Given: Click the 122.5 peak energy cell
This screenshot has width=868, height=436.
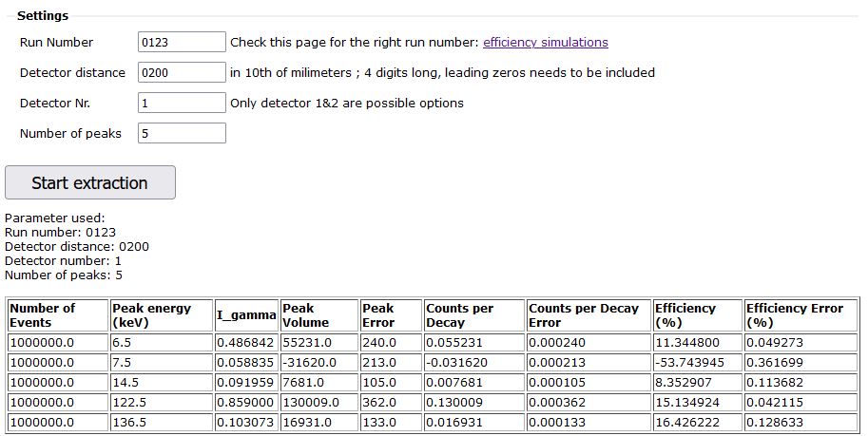Looking at the screenshot, I should (160, 402).
